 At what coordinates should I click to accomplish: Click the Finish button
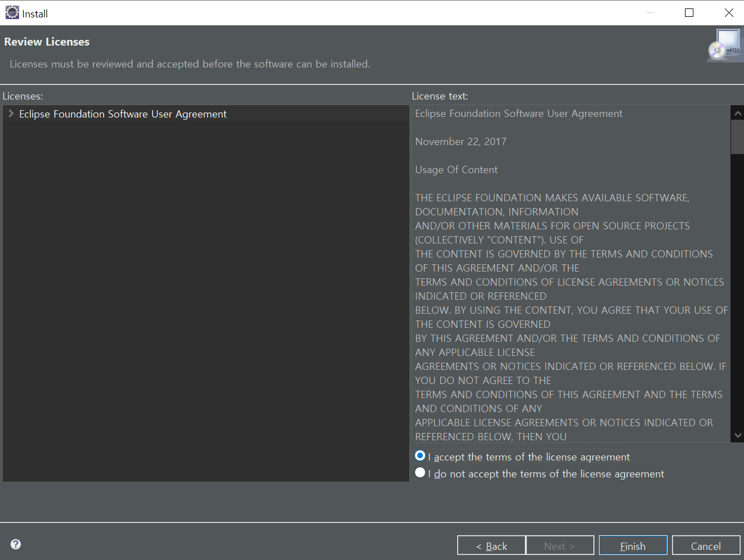tap(633, 545)
